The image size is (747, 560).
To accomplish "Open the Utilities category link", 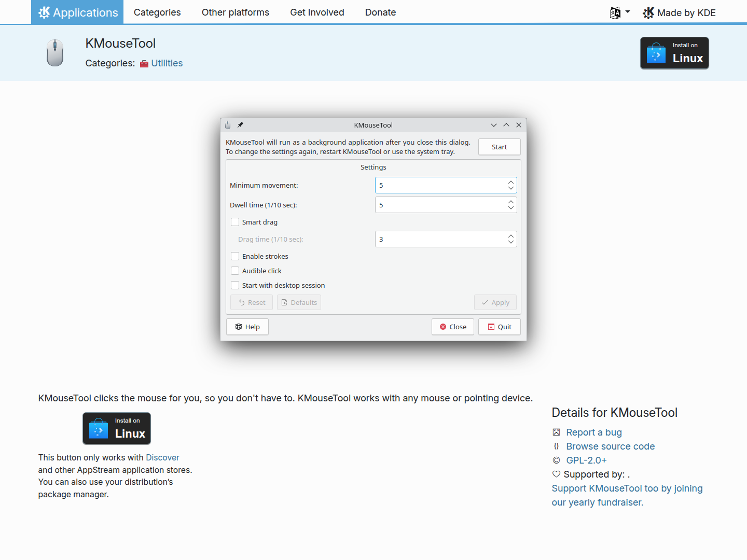I will [167, 63].
